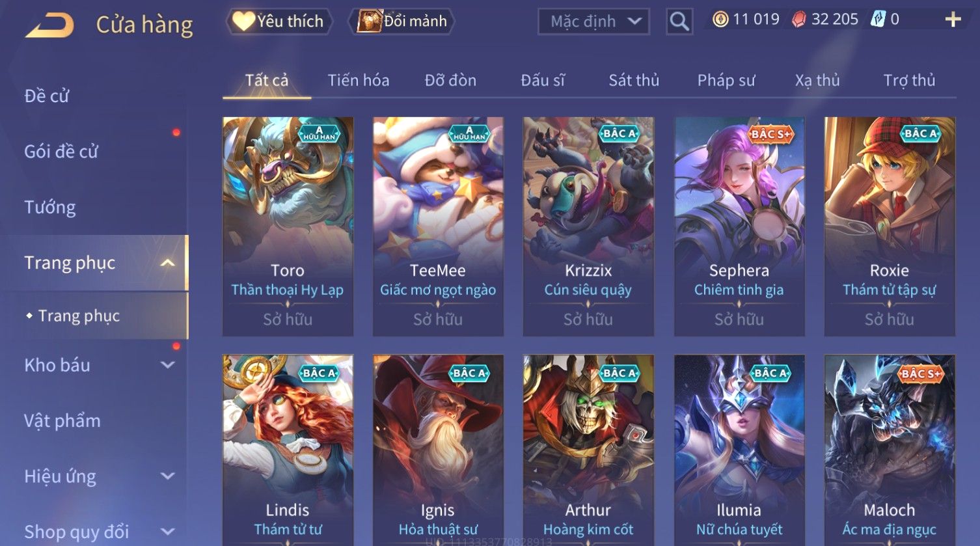980x546 pixels.
Task: Switch to the Pháp sư tab
Action: point(726,80)
